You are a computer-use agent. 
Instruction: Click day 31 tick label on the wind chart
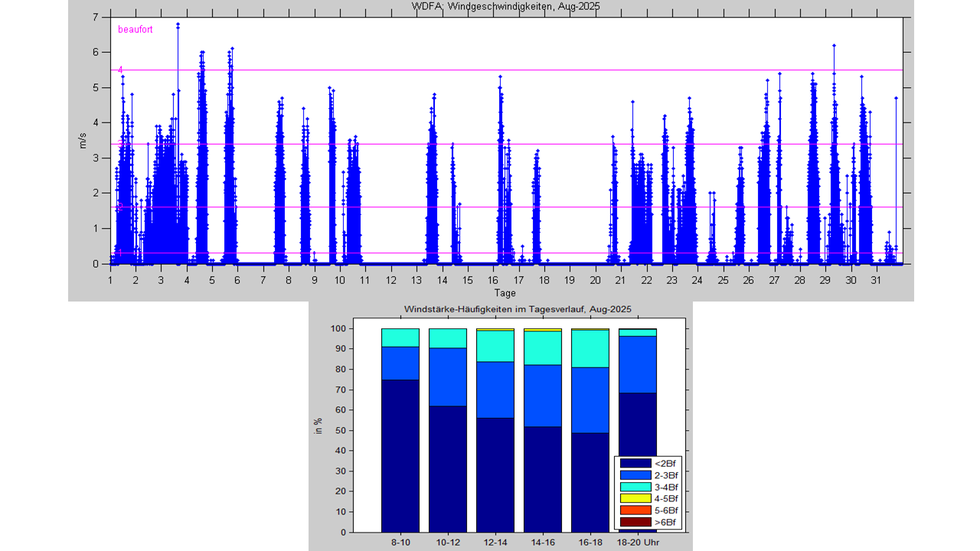click(x=877, y=280)
